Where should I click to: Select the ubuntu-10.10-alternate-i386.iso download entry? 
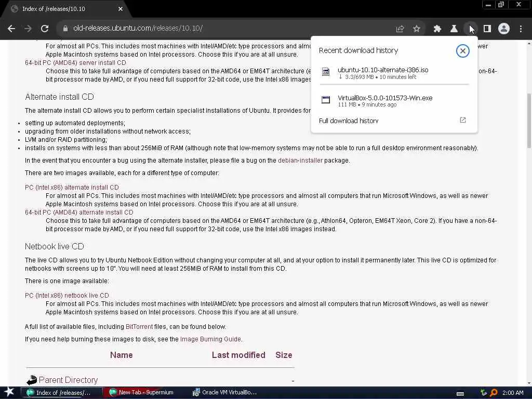click(394, 73)
